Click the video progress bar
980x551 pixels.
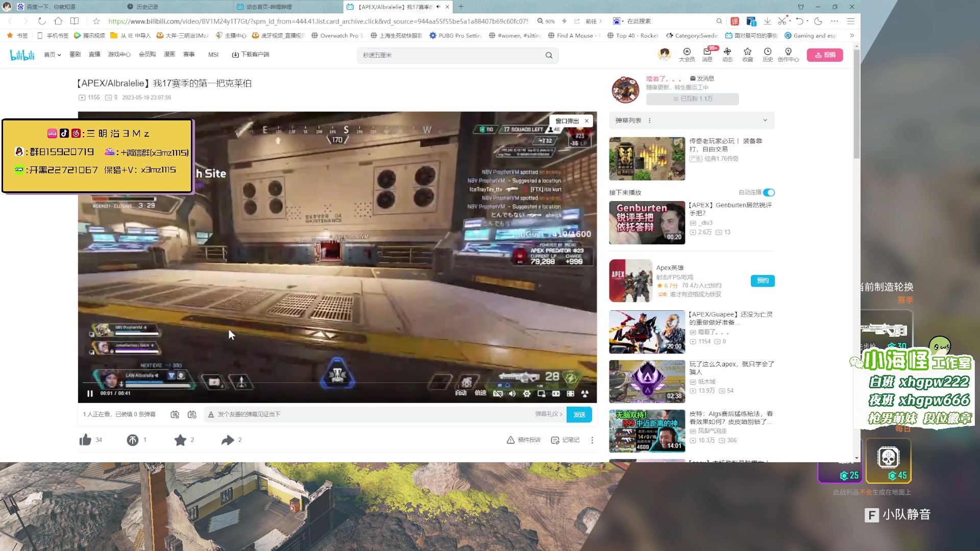337,384
